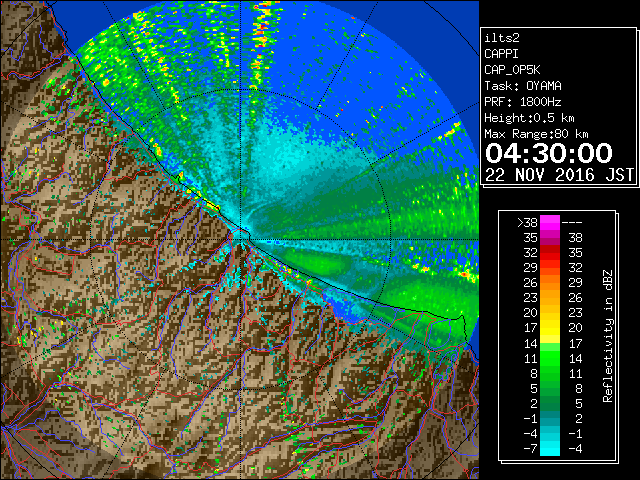The width and height of the screenshot is (640, 480).
Task: Click the 'CAPPI' product label
Action: [501, 54]
